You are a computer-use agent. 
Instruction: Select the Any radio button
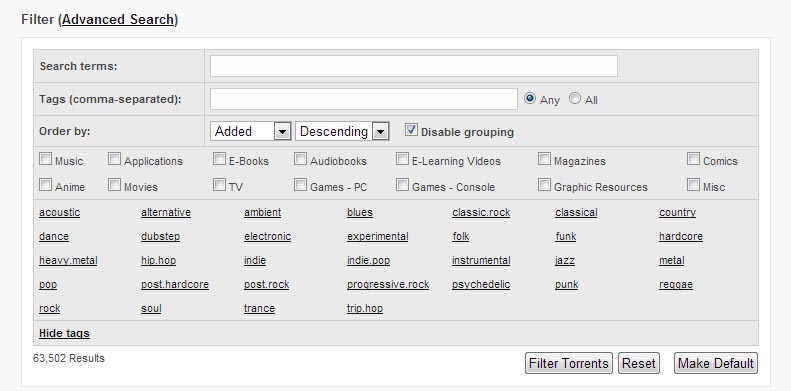tap(530, 98)
